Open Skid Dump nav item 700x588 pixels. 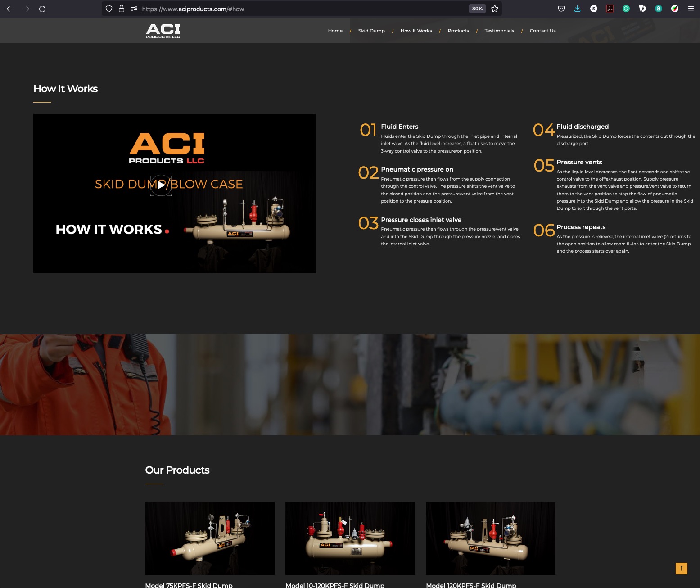(371, 31)
